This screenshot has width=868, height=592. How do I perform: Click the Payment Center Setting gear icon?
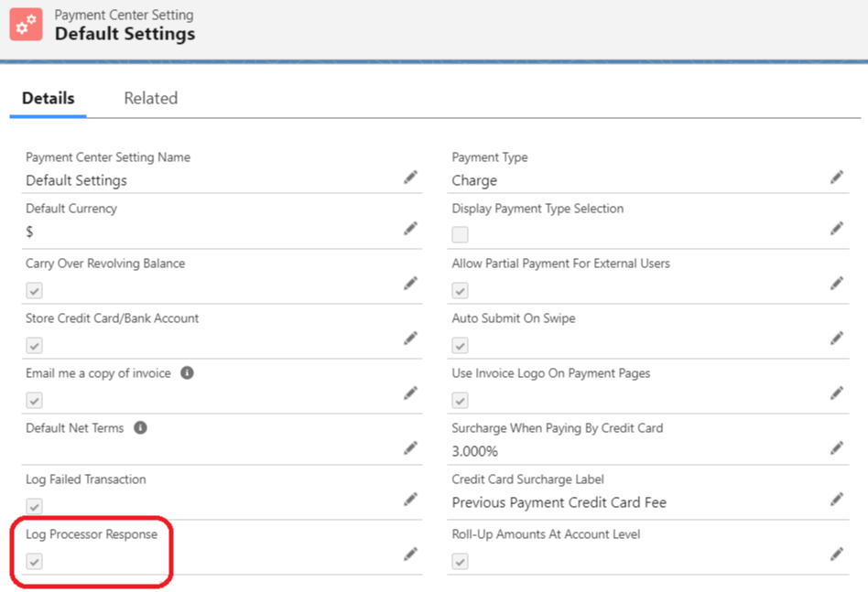tap(26, 25)
